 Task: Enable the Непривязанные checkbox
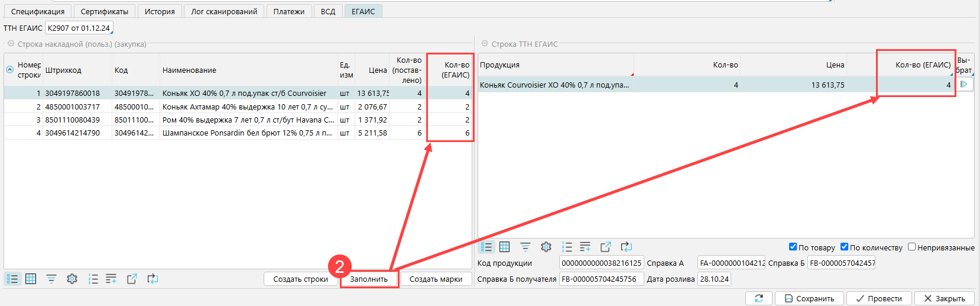911,247
